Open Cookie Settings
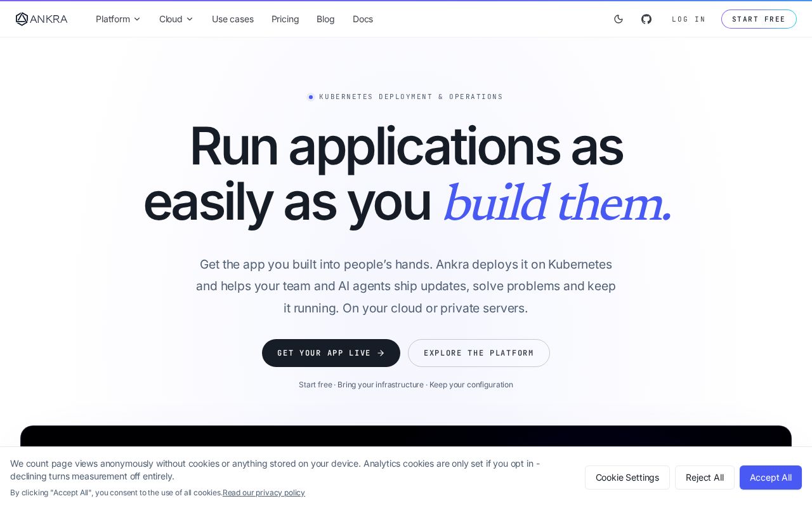Image resolution: width=812 pixels, height=508 pixels. pos(627,478)
